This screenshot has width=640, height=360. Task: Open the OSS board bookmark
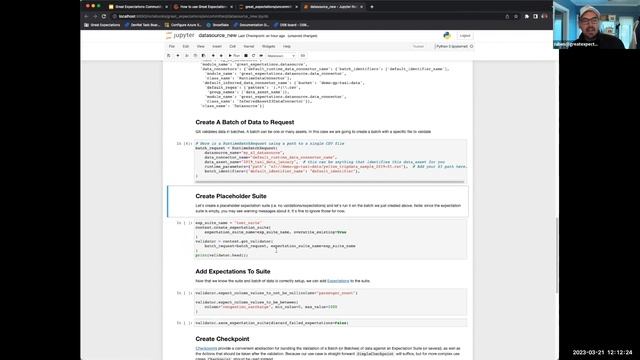coord(291,25)
